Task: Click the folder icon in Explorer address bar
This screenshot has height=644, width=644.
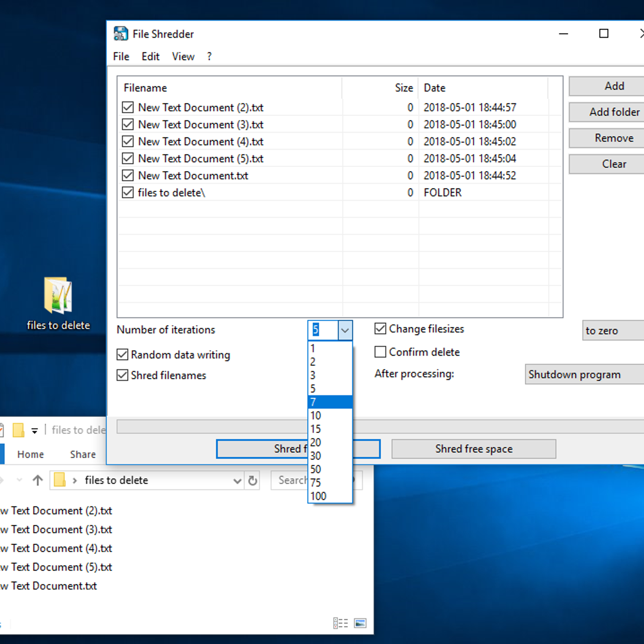Action: [60, 480]
